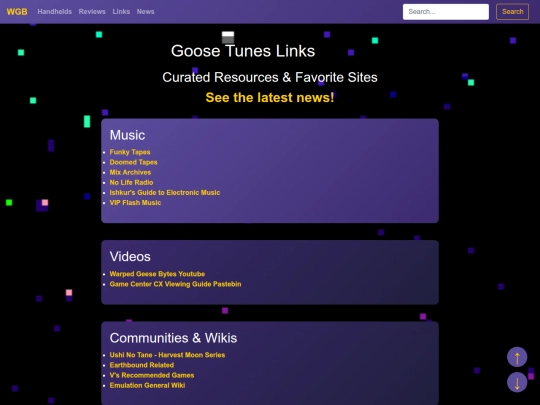
Task: Visit the Mix Archives link
Action: (x=130, y=172)
